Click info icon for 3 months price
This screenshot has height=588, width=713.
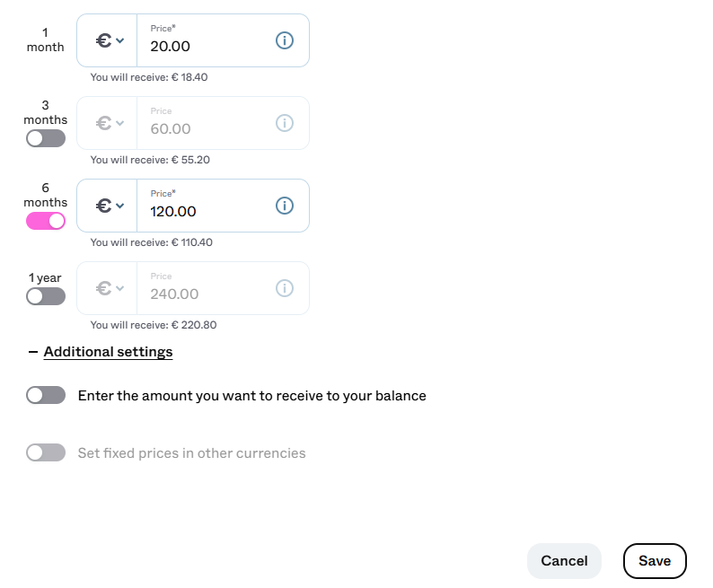(x=284, y=123)
